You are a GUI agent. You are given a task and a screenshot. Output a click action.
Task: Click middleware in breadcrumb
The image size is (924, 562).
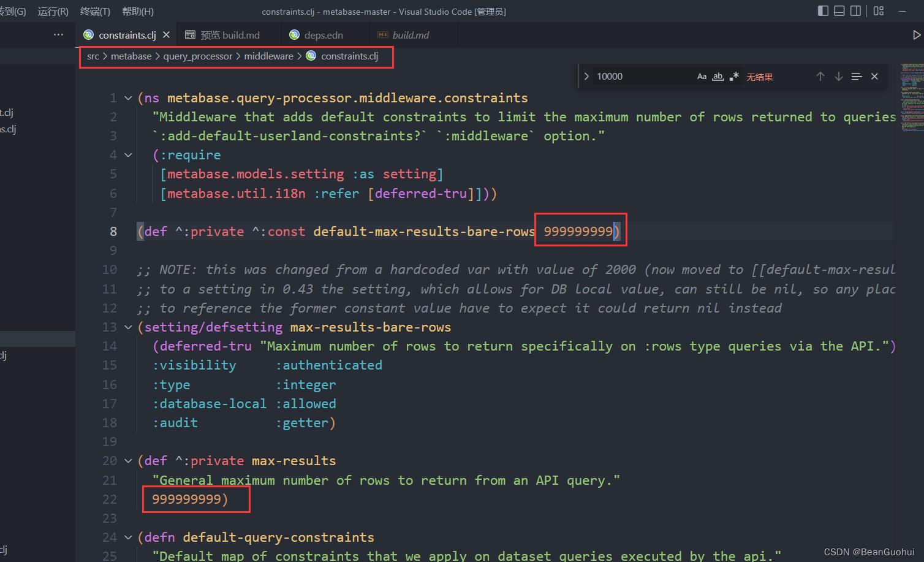[268, 56]
